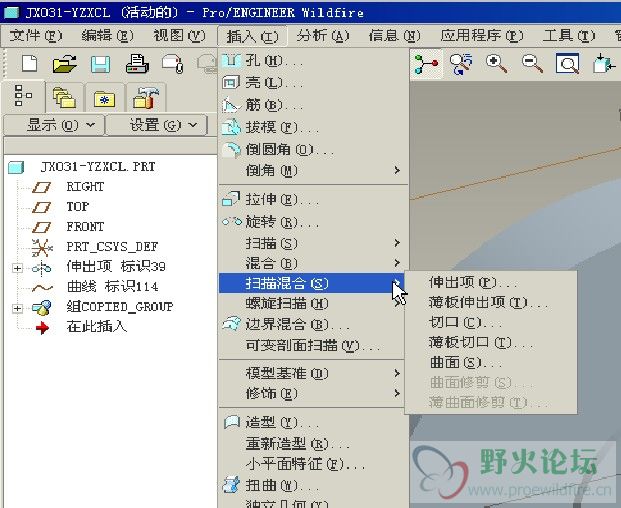Viewport: 621px width, 508px height.
Task: Click the Open folder icon
Action: pos(65,63)
